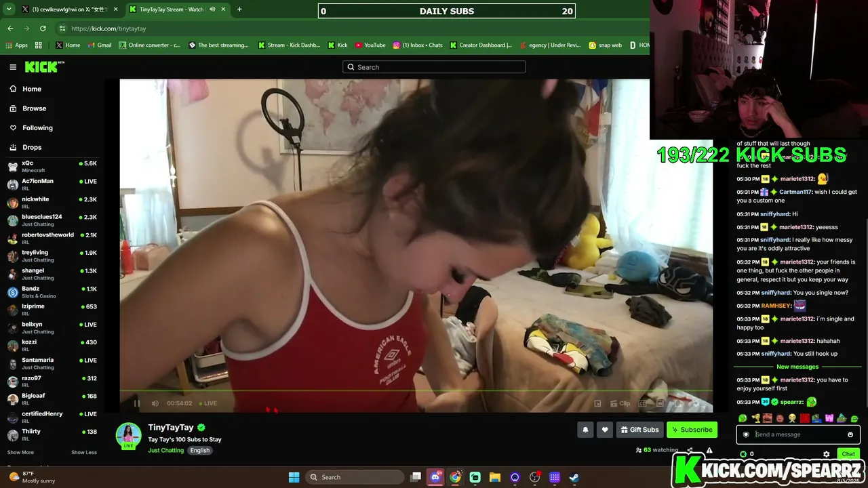Screen dimensions: 868x488
Task: Switch to the X cewlkeuwfghwi browser tab
Action: (71, 9)
